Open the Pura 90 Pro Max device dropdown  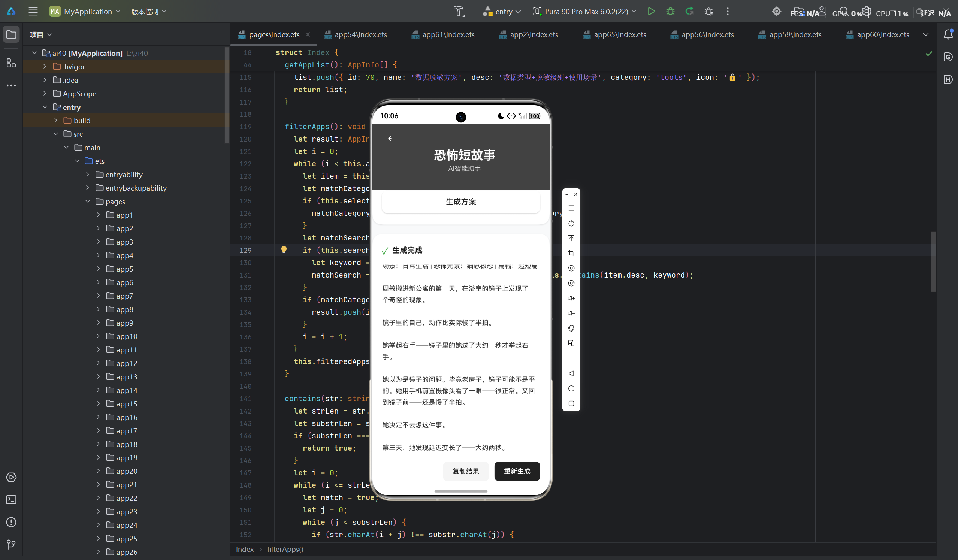pyautogui.click(x=584, y=11)
